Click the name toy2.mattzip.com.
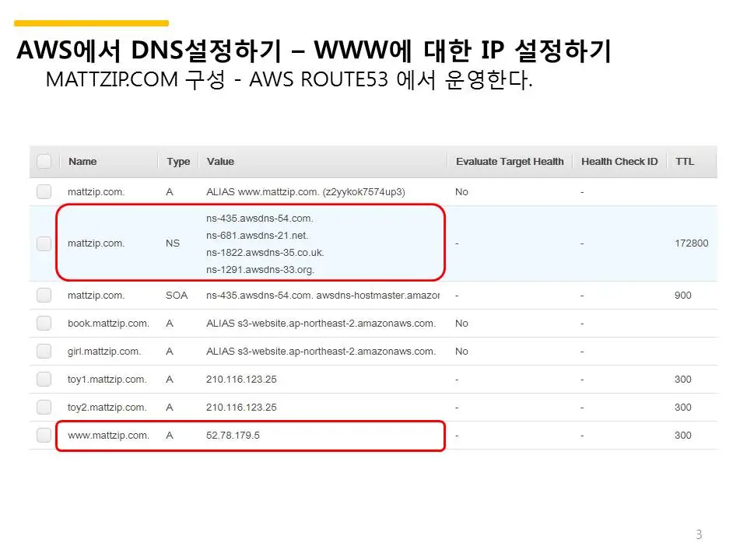 (107, 408)
